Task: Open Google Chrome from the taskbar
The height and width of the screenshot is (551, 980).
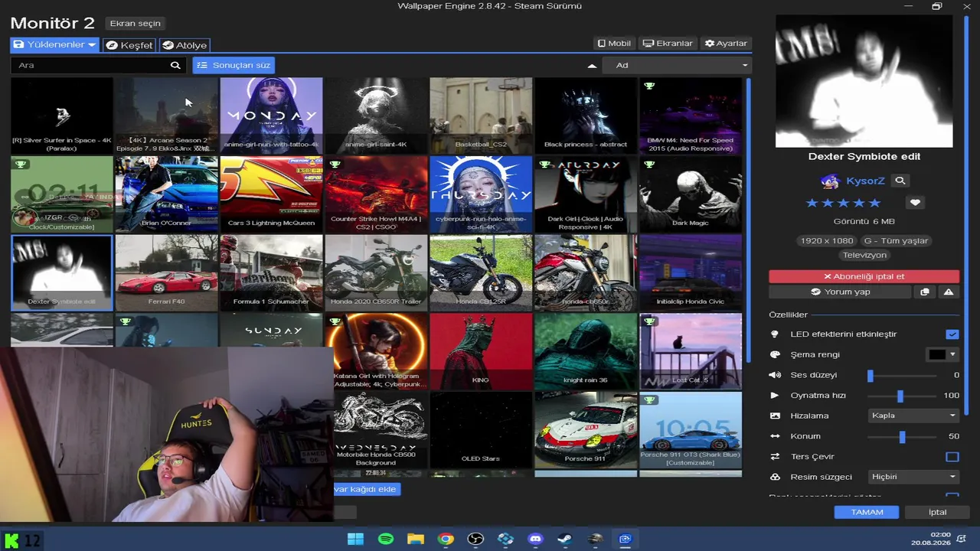Action: (x=446, y=539)
